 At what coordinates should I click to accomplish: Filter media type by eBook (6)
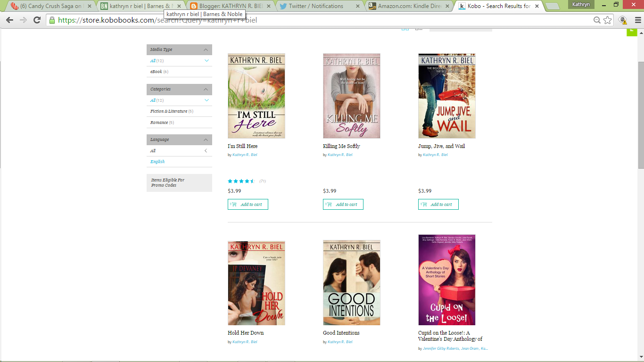click(x=159, y=72)
